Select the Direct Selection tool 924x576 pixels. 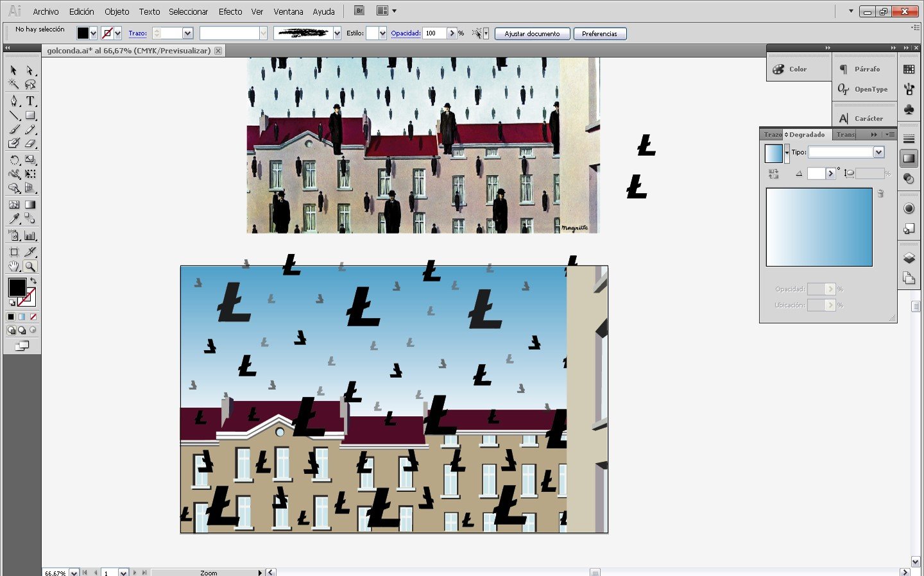(30, 71)
